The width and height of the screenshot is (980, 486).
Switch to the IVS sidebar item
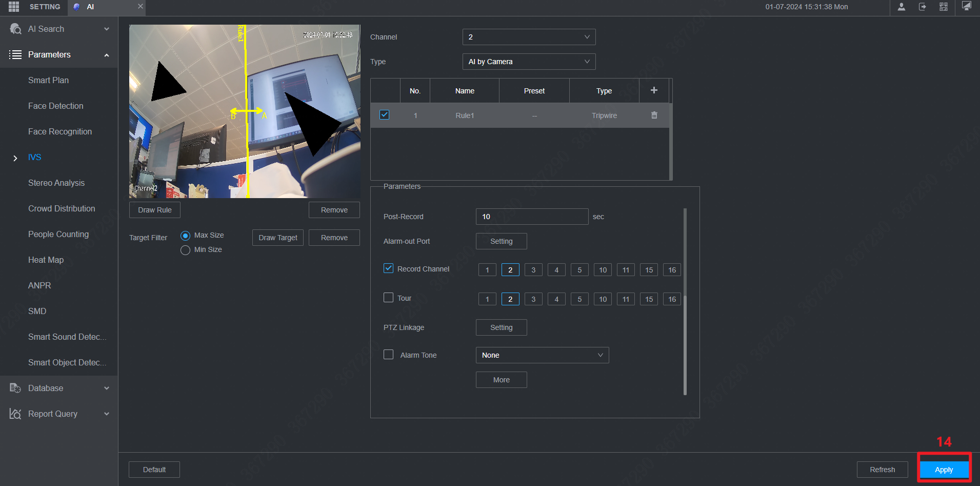(34, 157)
